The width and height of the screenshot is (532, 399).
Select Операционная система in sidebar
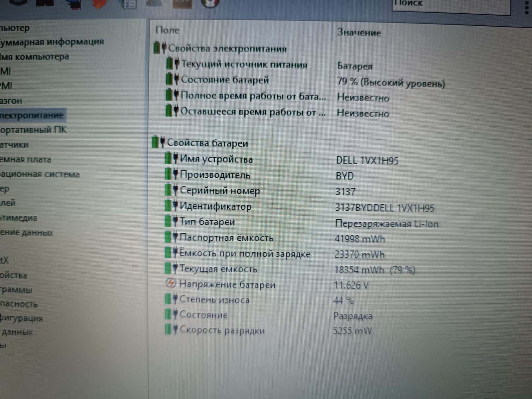40,174
